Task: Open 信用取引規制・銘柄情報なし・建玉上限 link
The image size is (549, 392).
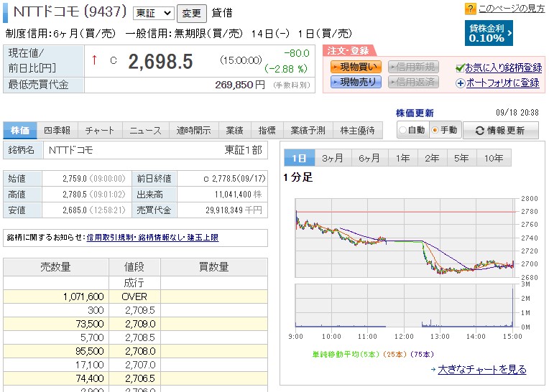Action: pyautogui.click(x=152, y=238)
